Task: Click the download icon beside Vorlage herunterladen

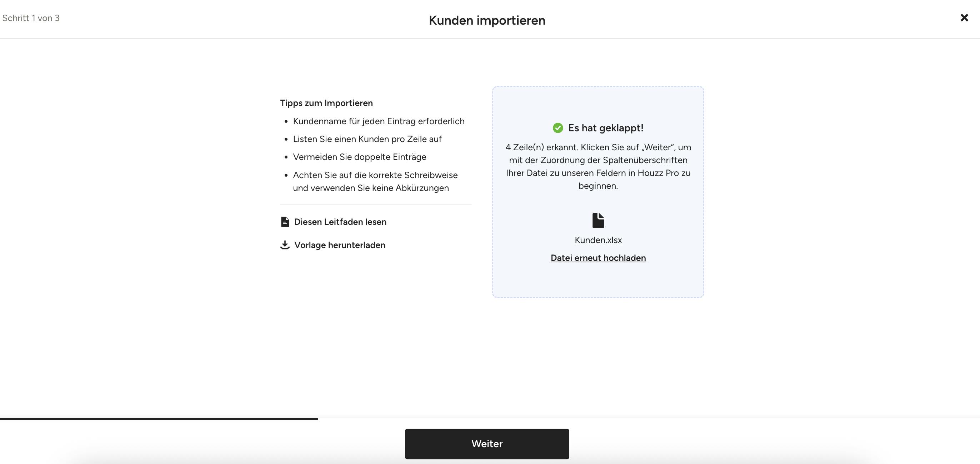Action: pyautogui.click(x=285, y=245)
